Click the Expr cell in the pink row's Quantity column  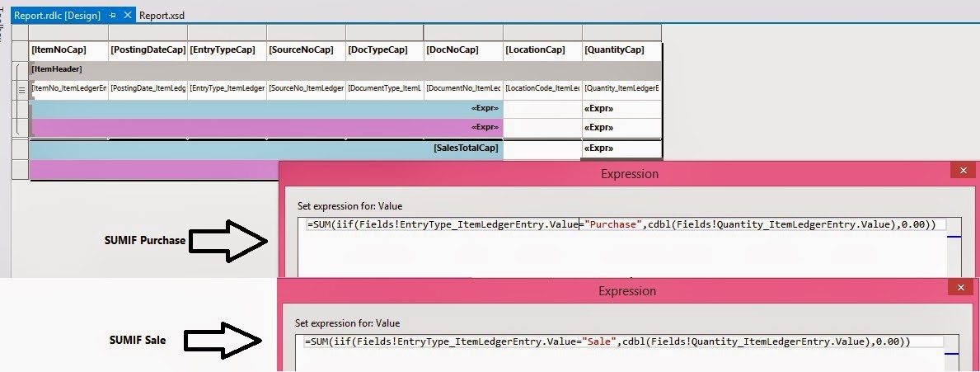click(x=621, y=128)
